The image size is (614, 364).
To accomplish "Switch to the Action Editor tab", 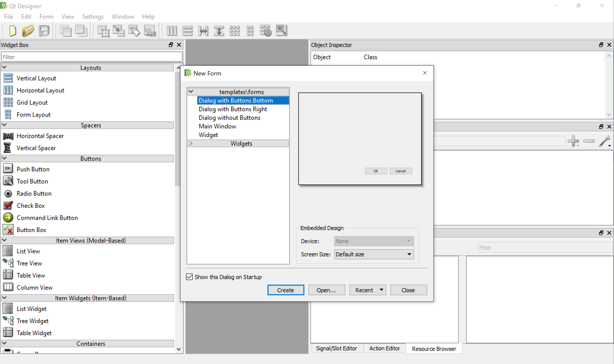I will 384,348.
